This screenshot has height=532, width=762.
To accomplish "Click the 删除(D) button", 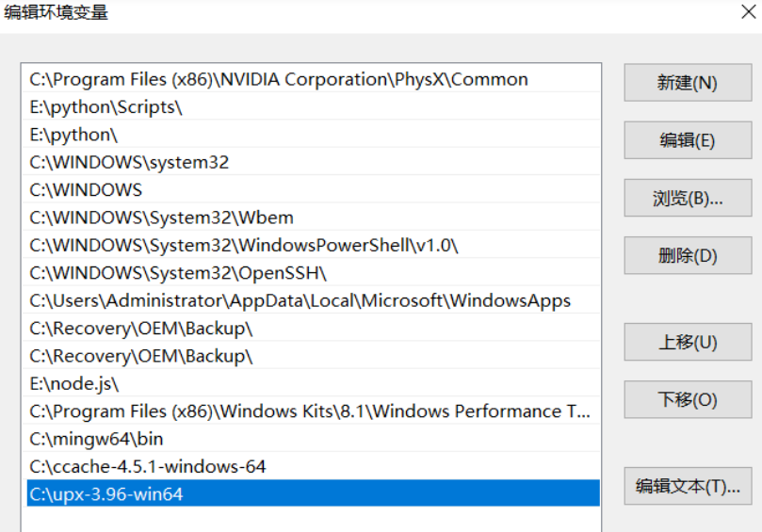I will point(688,255).
